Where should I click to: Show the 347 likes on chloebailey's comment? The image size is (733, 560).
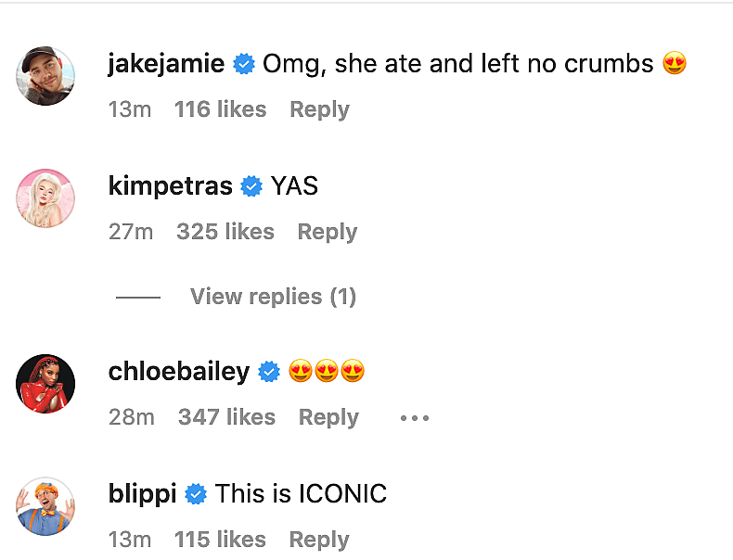(226, 417)
